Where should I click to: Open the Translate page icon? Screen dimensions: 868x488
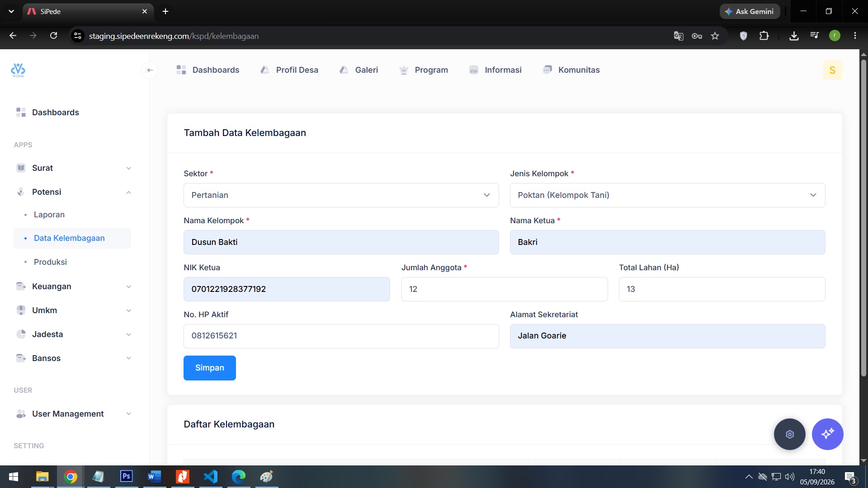pos(678,36)
